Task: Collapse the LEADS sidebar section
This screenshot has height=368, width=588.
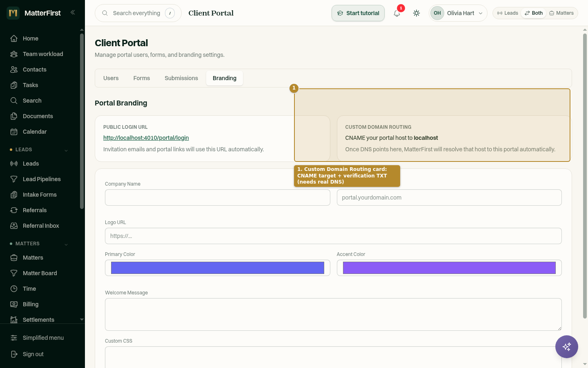Action: pyautogui.click(x=66, y=150)
